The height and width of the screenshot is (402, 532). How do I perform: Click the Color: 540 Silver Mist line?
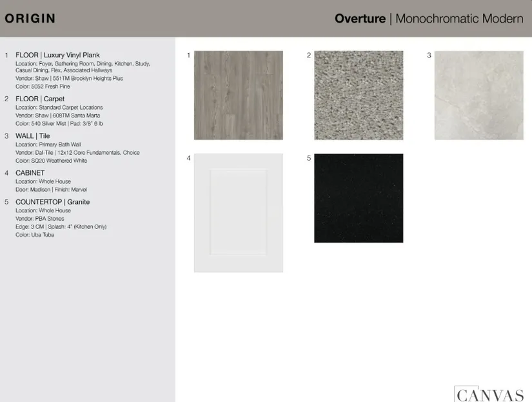coord(59,123)
